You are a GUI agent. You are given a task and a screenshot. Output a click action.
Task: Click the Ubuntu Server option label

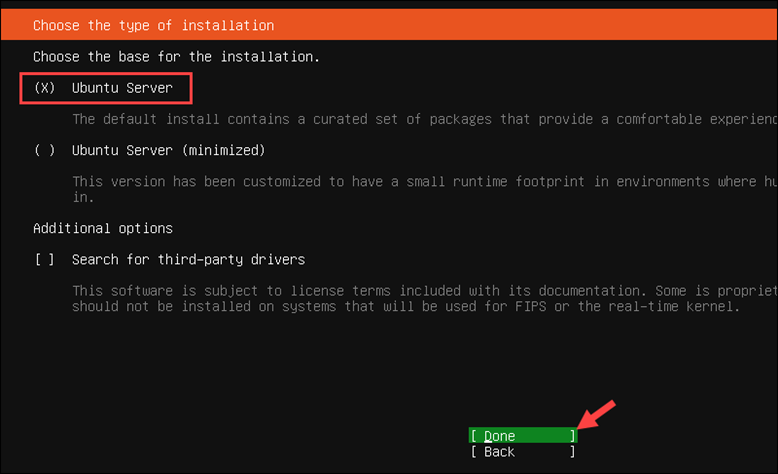122,88
